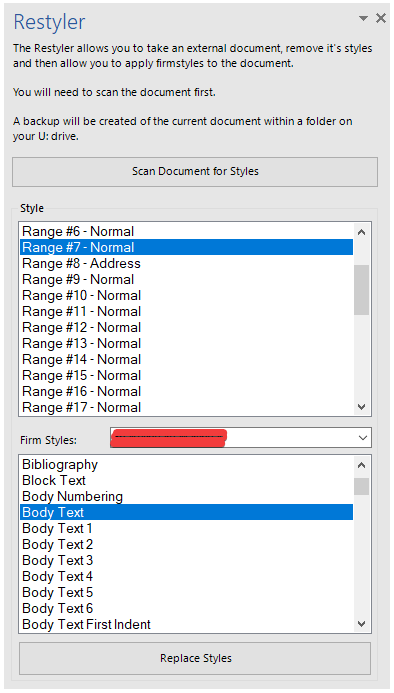
Task: Click Style list scrollbar thumb
Action: [x=361, y=289]
